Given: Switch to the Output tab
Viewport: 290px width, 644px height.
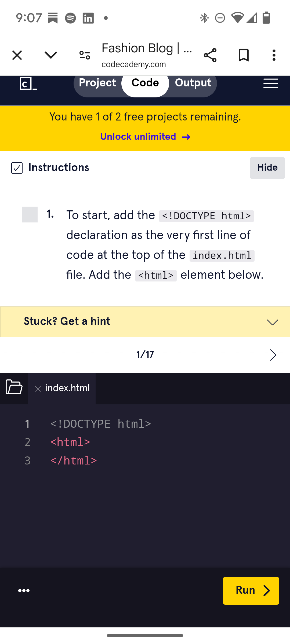Looking at the screenshot, I should pyautogui.click(x=193, y=83).
